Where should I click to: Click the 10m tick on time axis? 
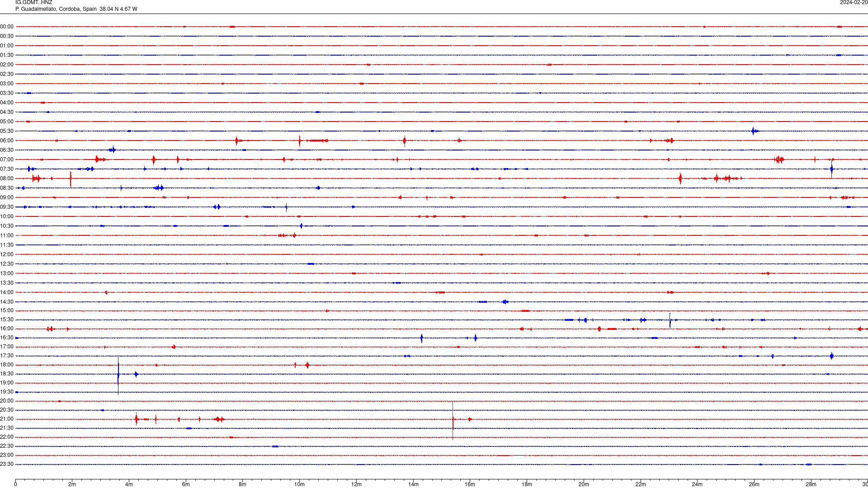click(x=299, y=484)
